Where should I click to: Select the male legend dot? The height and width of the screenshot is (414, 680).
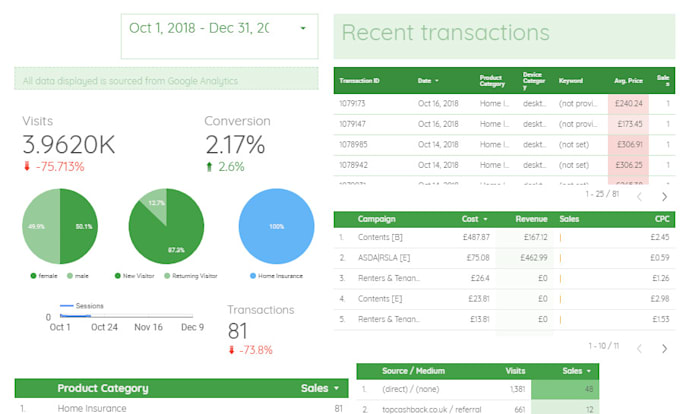[70, 276]
